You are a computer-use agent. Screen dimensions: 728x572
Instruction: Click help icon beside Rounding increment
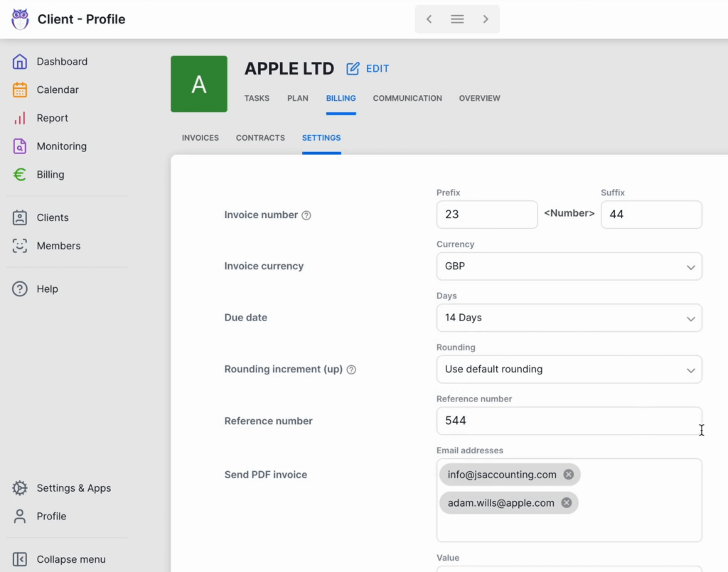[351, 369]
